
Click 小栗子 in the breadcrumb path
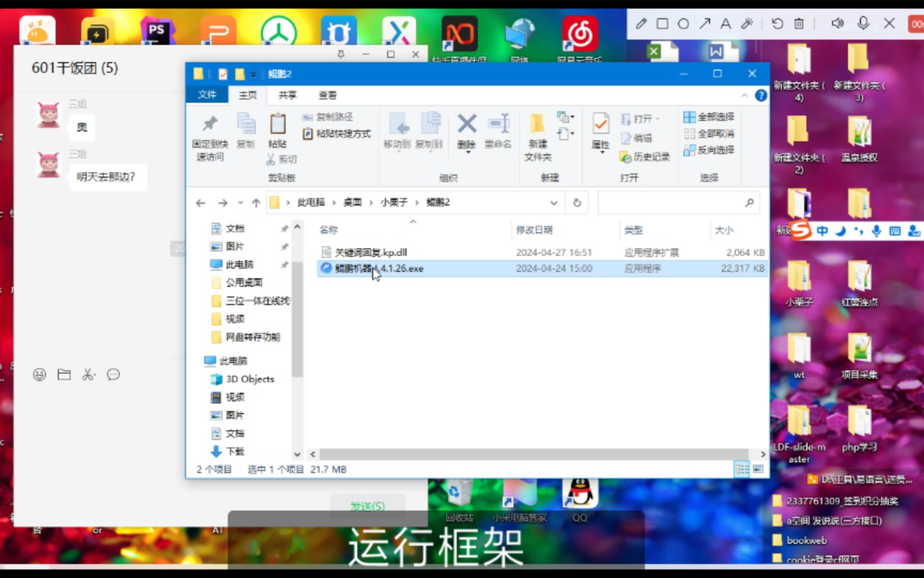pyautogui.click(x=394, y=202)
